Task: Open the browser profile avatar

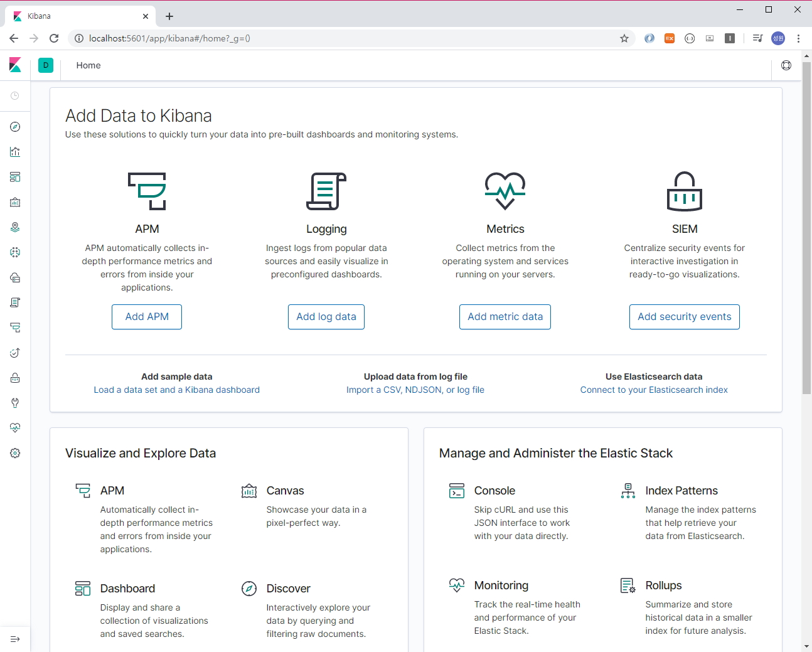Action: 778,38
